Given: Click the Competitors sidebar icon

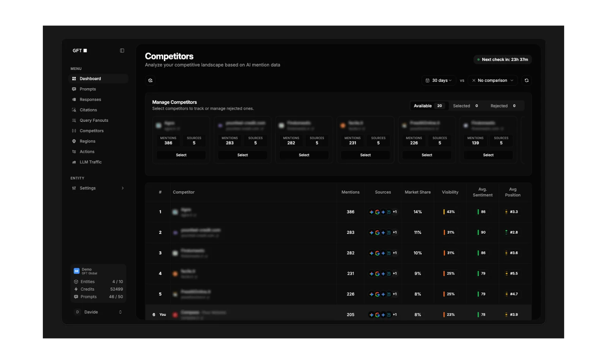Looking at the screenshot, I should pyautogui.click(x=74, y=131).
